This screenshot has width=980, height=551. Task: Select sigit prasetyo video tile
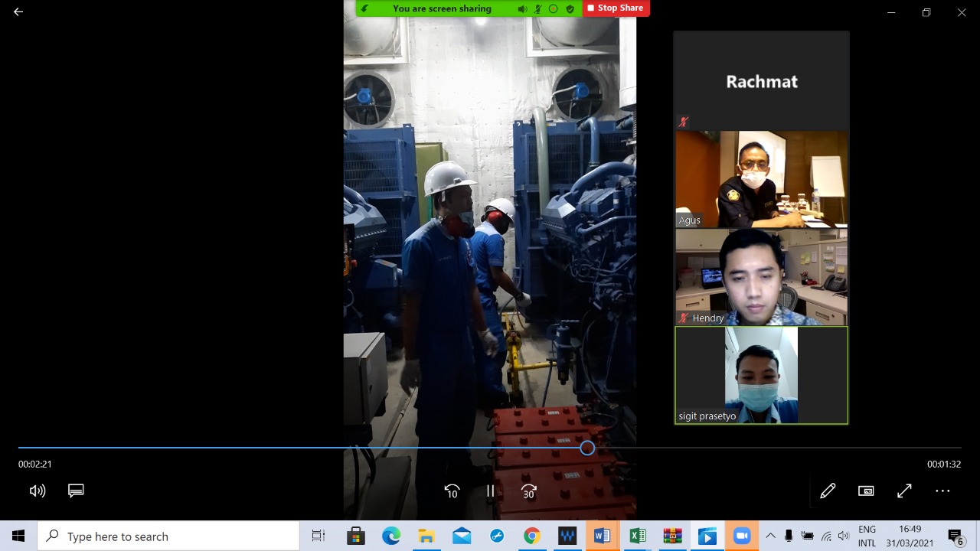tap(762, 375)
